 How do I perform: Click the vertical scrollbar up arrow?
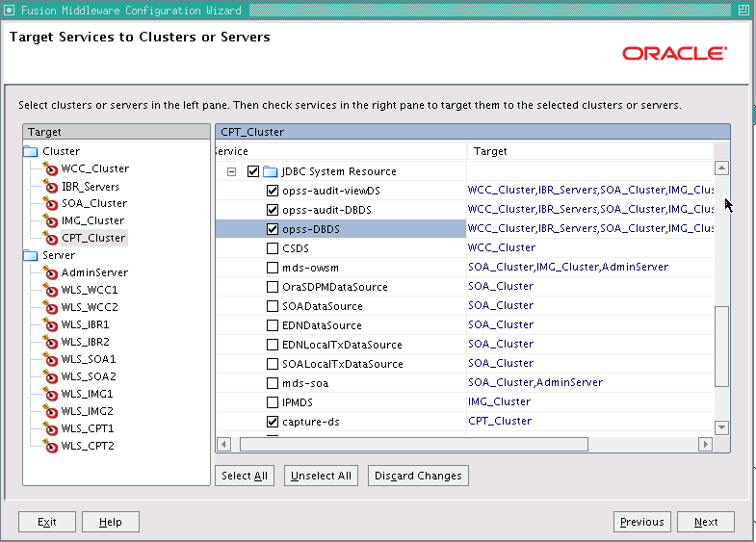[721, 168]
